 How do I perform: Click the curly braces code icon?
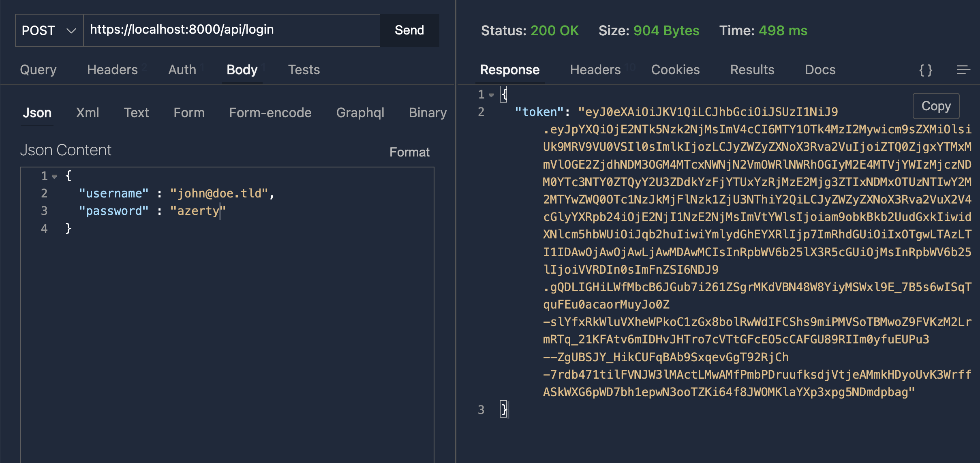(926, 70)
